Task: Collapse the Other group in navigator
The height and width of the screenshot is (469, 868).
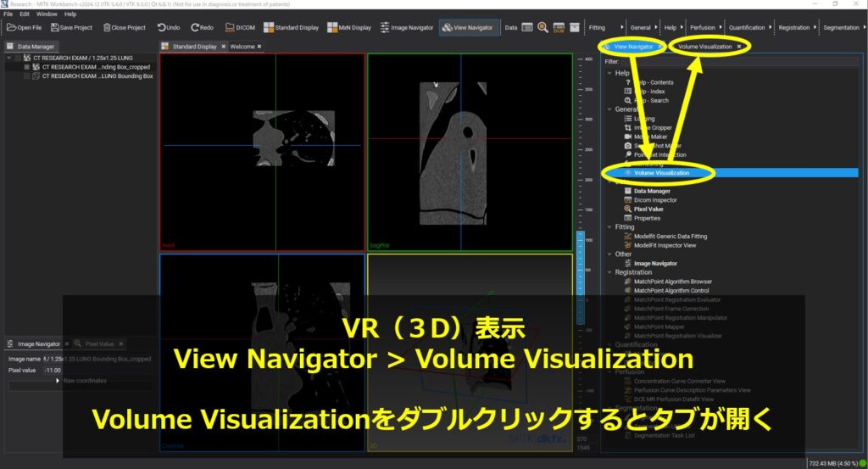Action: pos(609,254)
